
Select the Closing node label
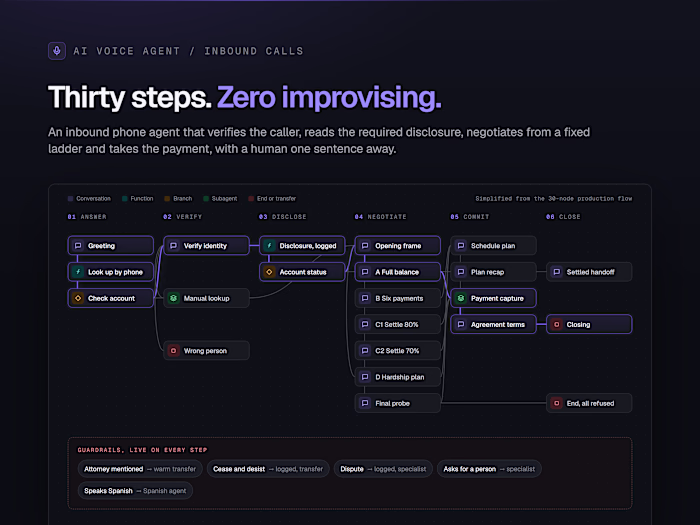[x=578, y=325]
